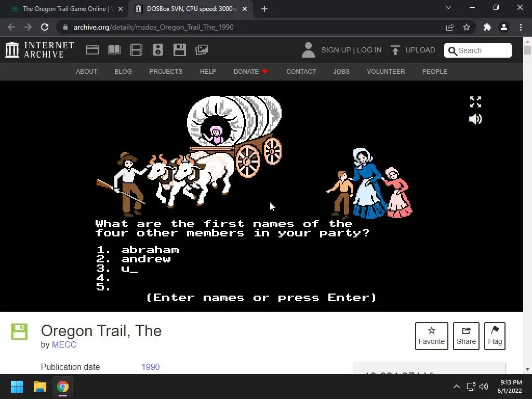Image resolution: width=532 pixels, height=399 pixels.
Task: Open the PROJECTS menu item
Action: pos(166,72)
